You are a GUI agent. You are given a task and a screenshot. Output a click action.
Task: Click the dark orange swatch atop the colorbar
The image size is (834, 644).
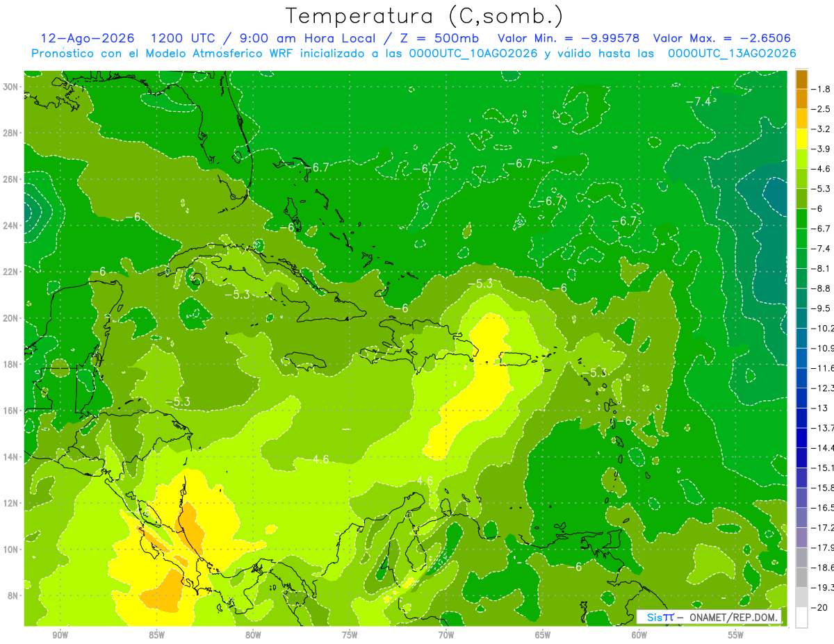click(801, 79)
